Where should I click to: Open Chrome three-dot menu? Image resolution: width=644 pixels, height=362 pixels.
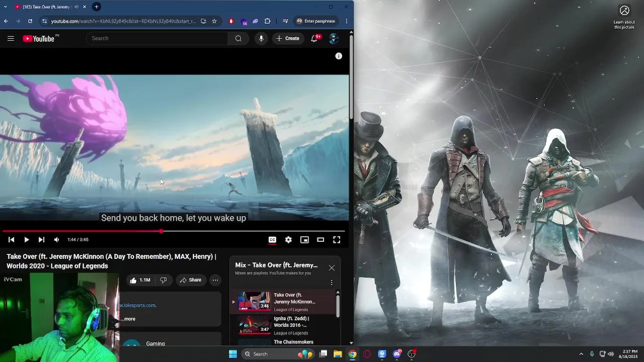pyautogui.click(x=346, y=21)
